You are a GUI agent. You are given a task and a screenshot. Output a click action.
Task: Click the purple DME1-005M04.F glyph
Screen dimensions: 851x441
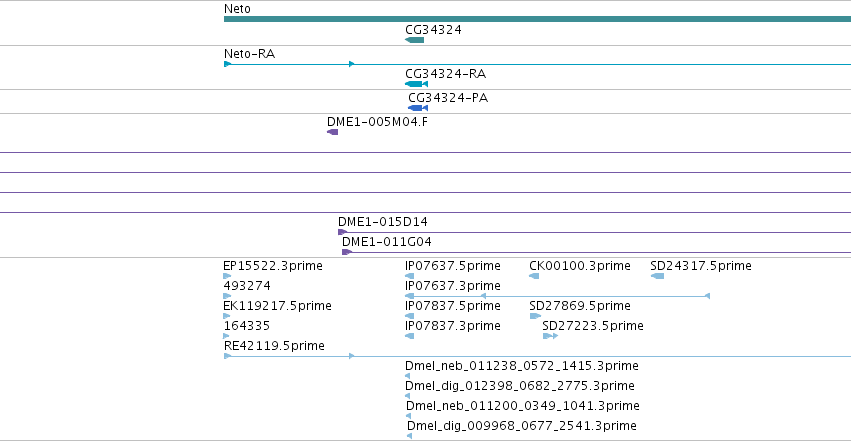pyautogui.click(x=333, y=132)
